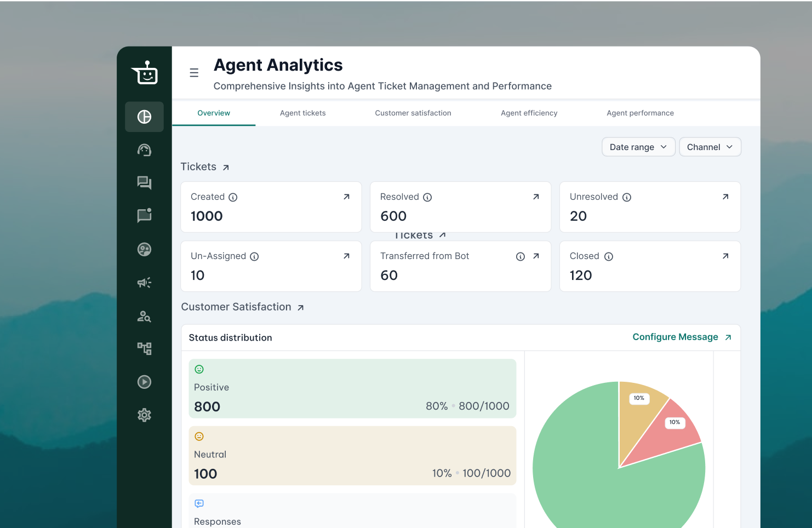Click the orange Neutral face icon
Viewport: 812px width, 528px height.
199,437
